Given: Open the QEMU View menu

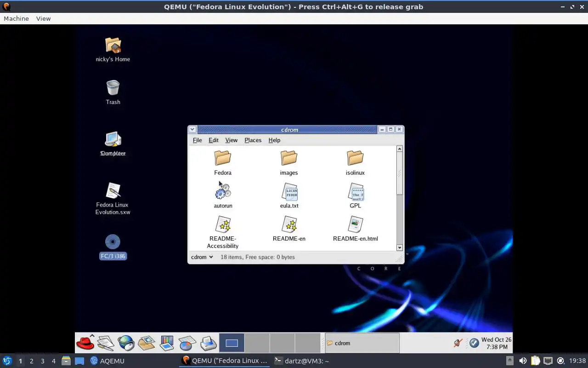Looking at the screenshot, I should pos(43,18).
